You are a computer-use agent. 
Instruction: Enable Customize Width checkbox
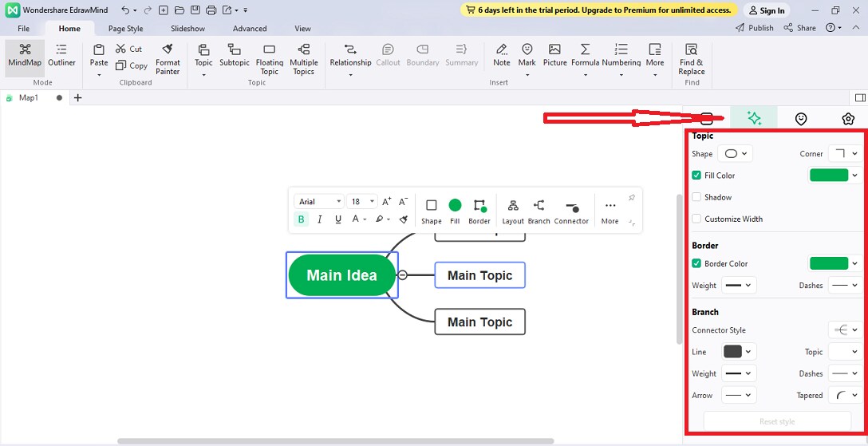(696, 219)
